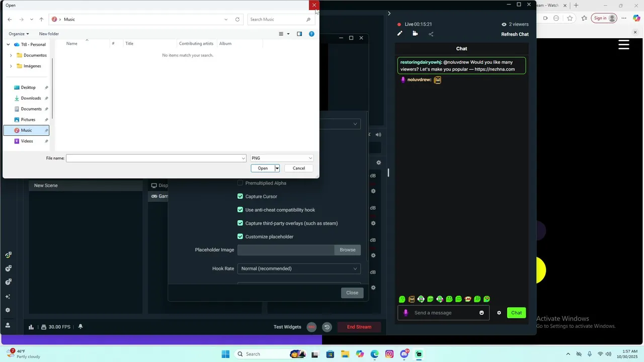Click Cancel in the Open dialog

pos(299,168)
